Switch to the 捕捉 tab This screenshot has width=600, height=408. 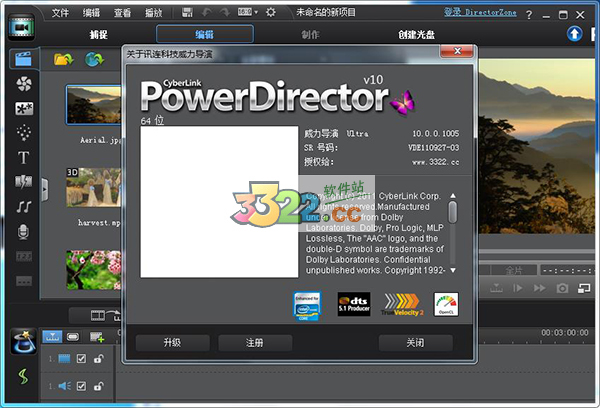99,35
